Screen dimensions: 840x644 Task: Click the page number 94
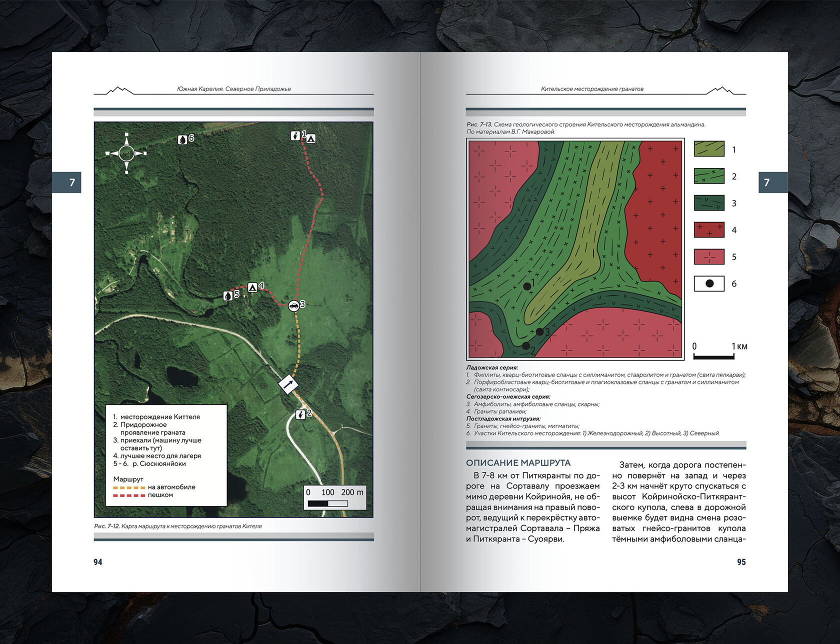click(x=98, y=562)
